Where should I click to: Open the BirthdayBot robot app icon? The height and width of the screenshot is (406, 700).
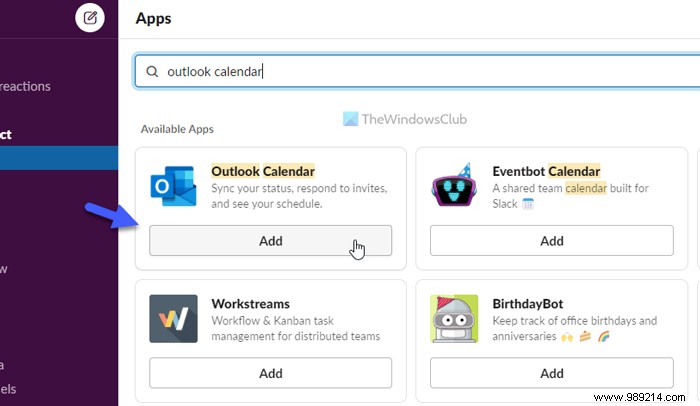[454, 318]
